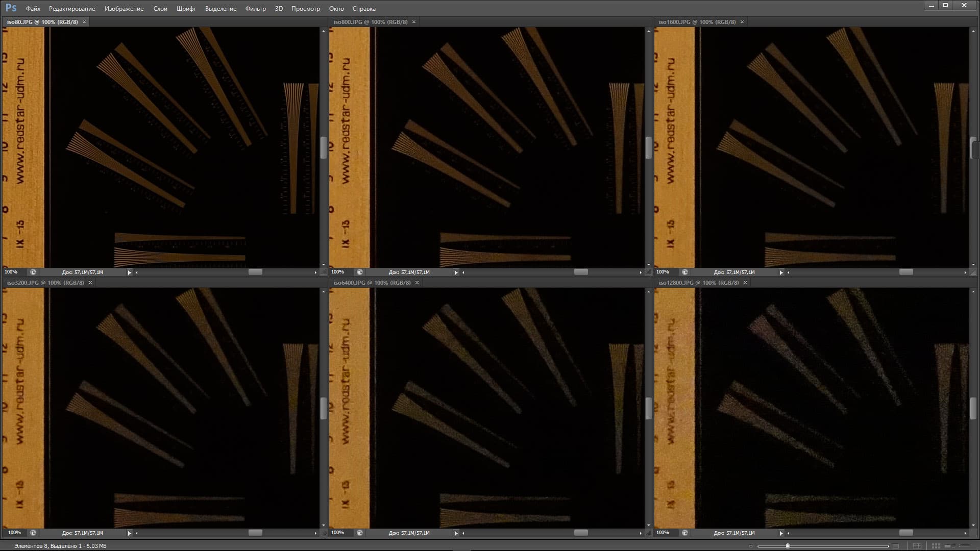Image resolution: width=980 pixels, height=551 pixels.
Task: Click the smaller thumbnail icon left of slider
Action: coord(751,546)
